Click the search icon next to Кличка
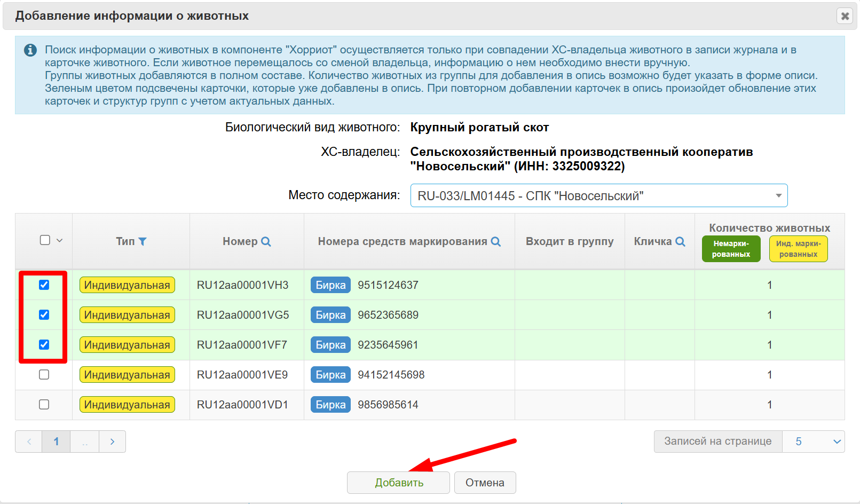The height and width of the screenshot is (504, 860). (680, 241)
